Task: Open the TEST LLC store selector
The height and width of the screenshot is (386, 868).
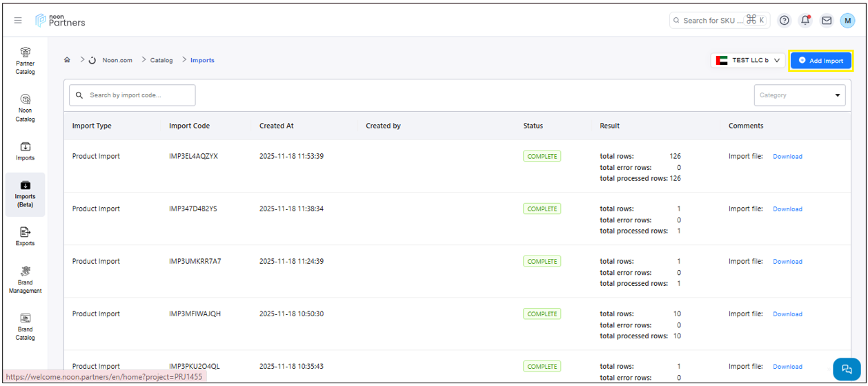Action: click(748, 61)
